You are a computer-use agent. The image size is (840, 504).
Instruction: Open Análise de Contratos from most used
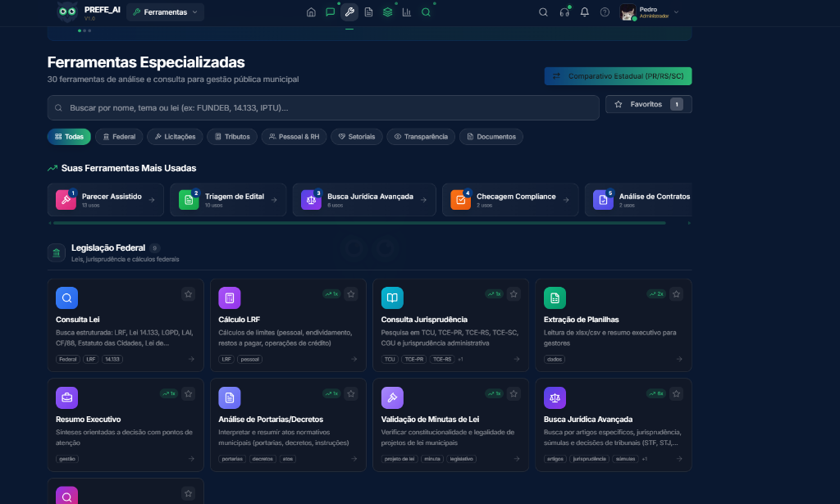coord(638,200)
